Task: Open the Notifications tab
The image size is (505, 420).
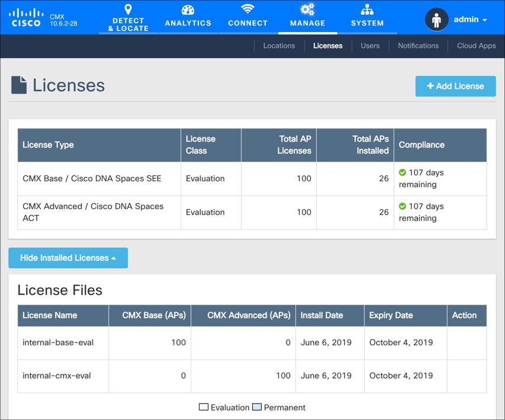Action: pos(418,45)
